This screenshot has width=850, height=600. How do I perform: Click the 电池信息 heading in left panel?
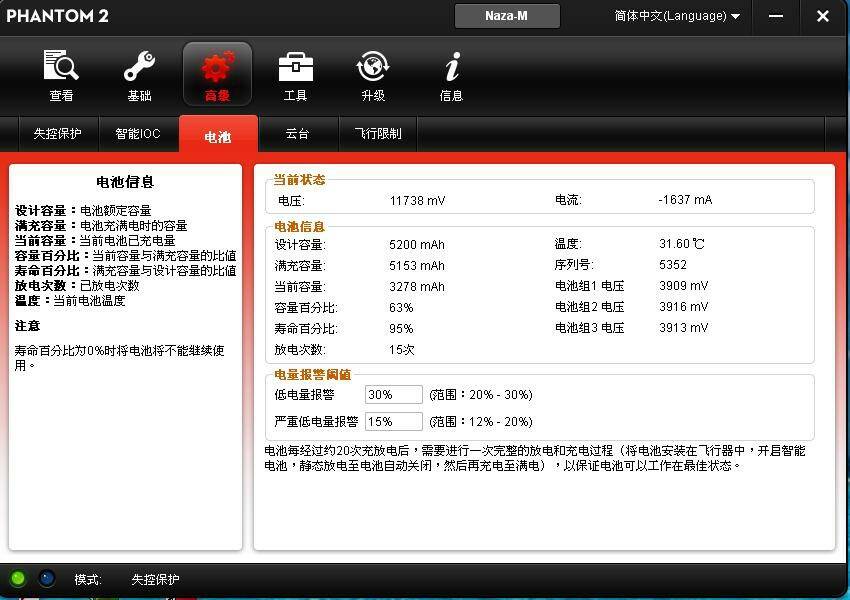tap(125, 182)
